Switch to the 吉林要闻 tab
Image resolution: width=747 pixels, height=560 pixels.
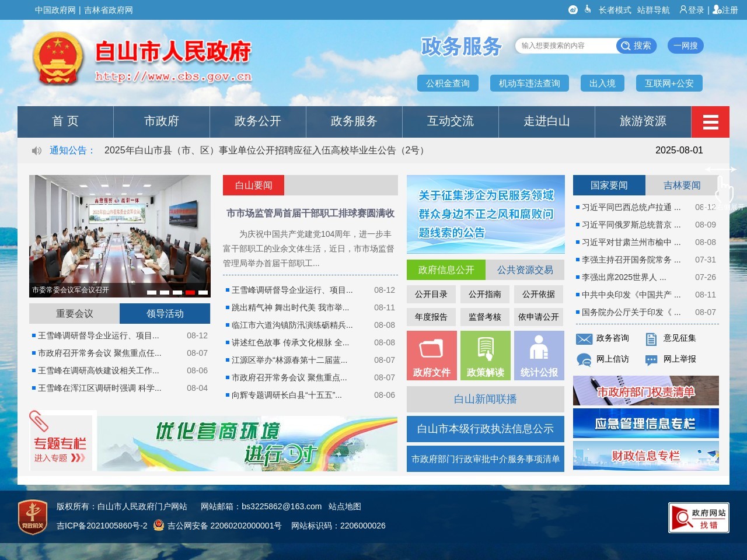(x=681, y=185)
